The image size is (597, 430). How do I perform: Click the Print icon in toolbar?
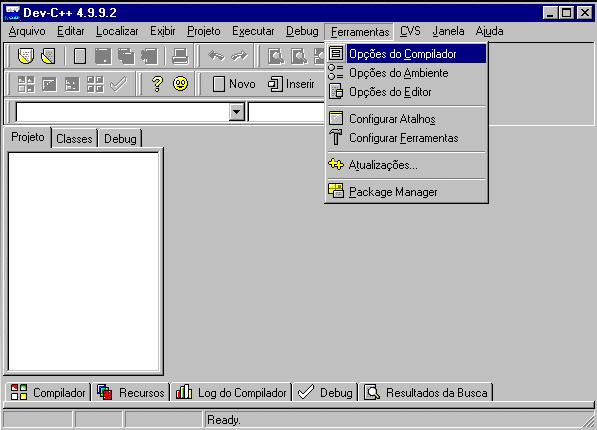pyautogui.click(x=180, y=56)
